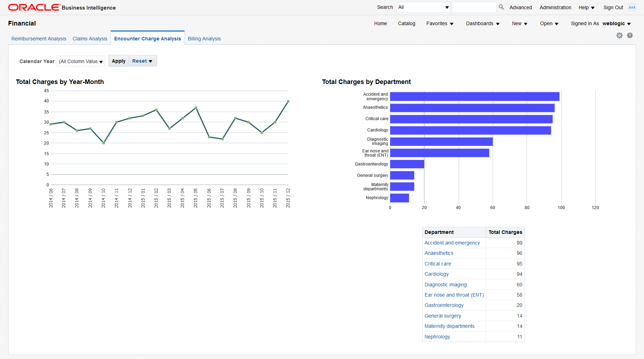Click the Department column header

pyautogui.click(x=454, y=232)
